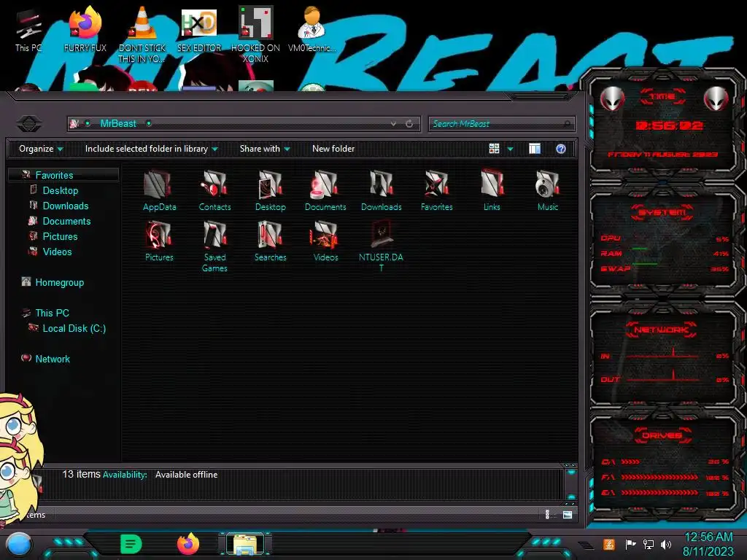Select the FURRY FUX Firefox desktop icon
The image size is (747, 560).
[x=85, y=29]
